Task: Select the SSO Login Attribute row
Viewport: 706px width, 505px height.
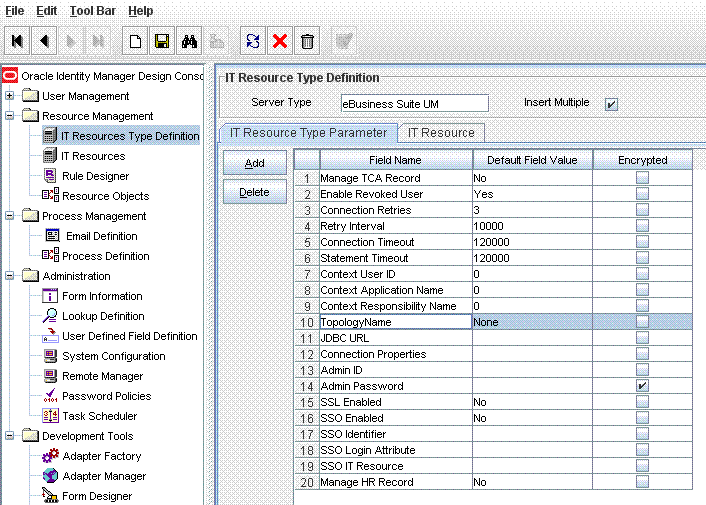Action: (x=494, y=450)
